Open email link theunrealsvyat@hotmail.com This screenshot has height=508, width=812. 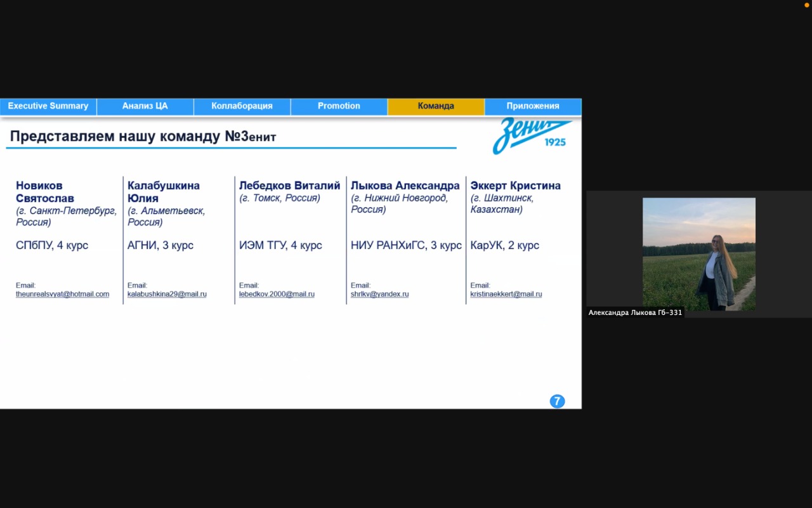[63, 294]
